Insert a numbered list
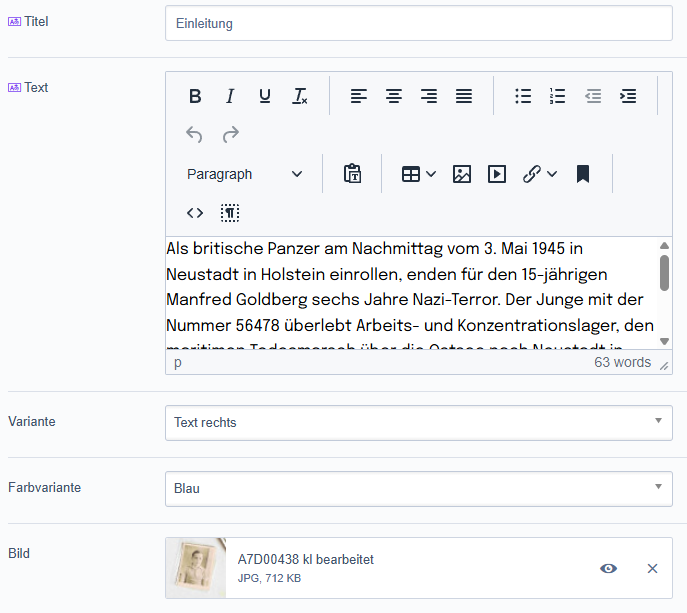 pos(558,96)
